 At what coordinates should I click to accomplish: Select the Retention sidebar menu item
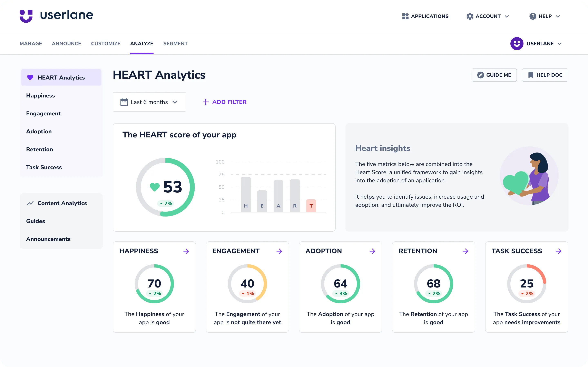[x=40, y=149]
